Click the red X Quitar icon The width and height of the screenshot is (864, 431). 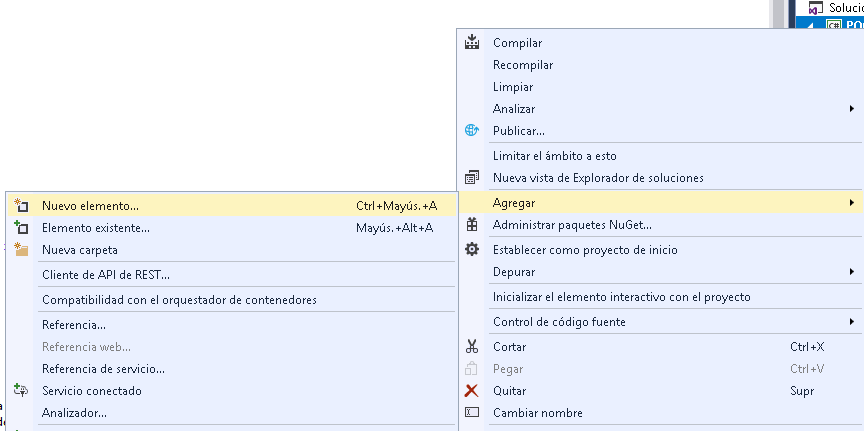coord(472,391)
